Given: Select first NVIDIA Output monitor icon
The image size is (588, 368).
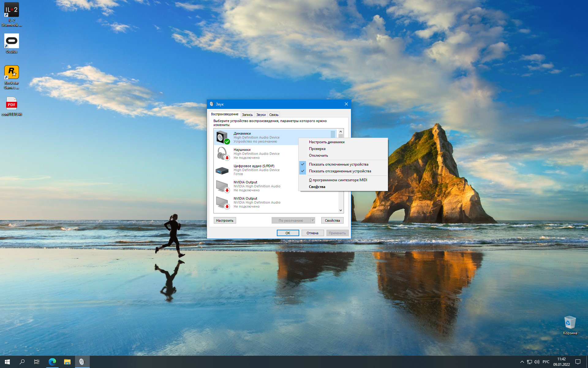Looking at the screenshot, I should coord(223,186).
